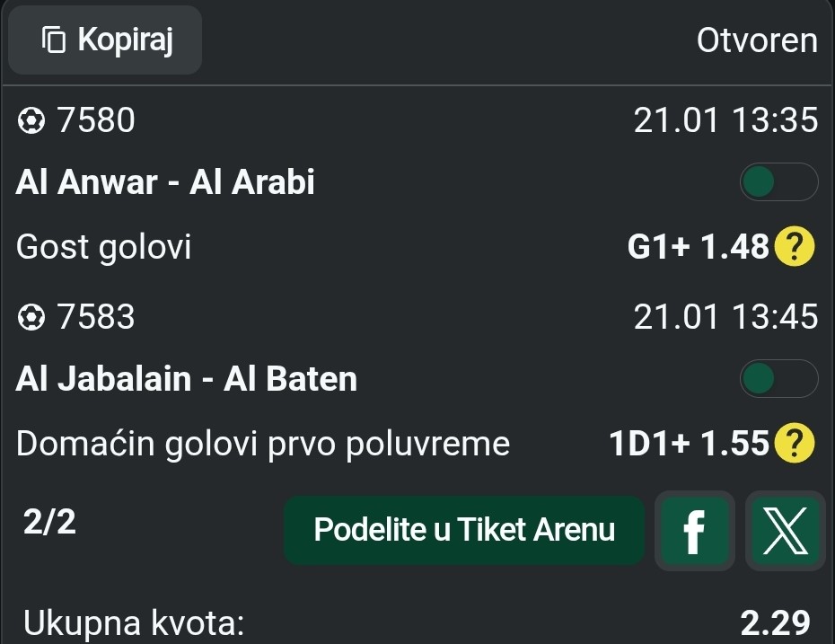Share the ticket on X
Image resolution: width=835 pixels, height=644 pixels.
[785, 531]
